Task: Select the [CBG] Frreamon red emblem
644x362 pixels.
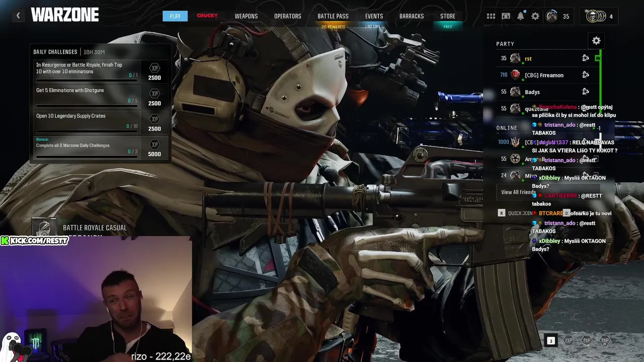Action: point(515,75)
